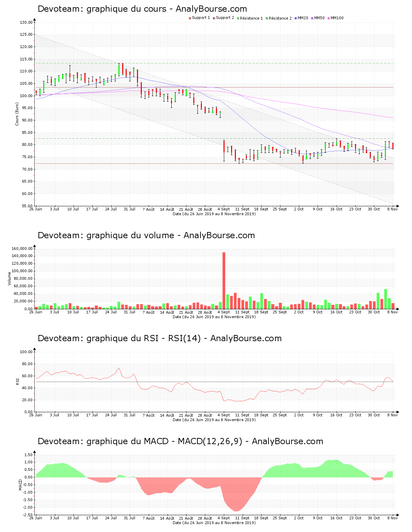
Task: Click the '26 Juin' date under price chart
Action: pos(36,209)
